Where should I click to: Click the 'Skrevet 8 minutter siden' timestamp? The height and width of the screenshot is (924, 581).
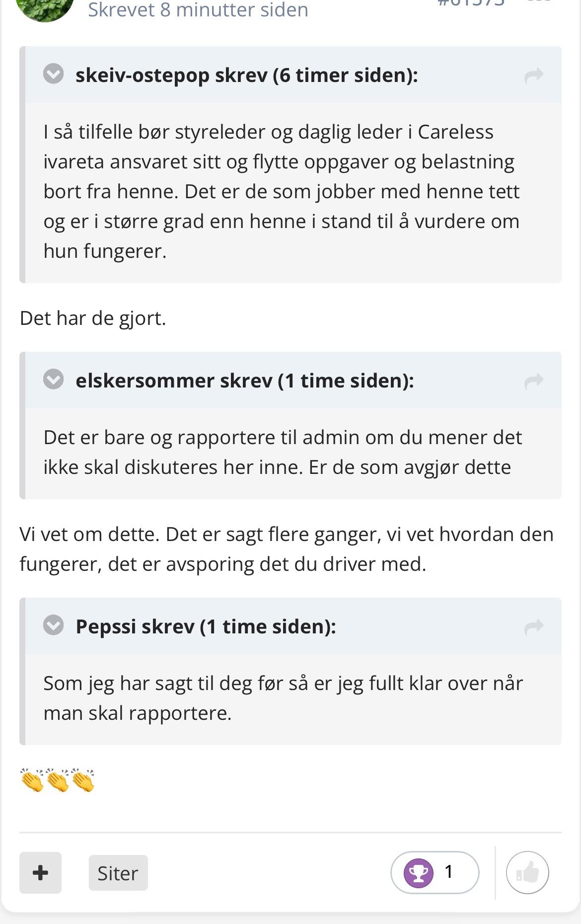tap(198, 10)
